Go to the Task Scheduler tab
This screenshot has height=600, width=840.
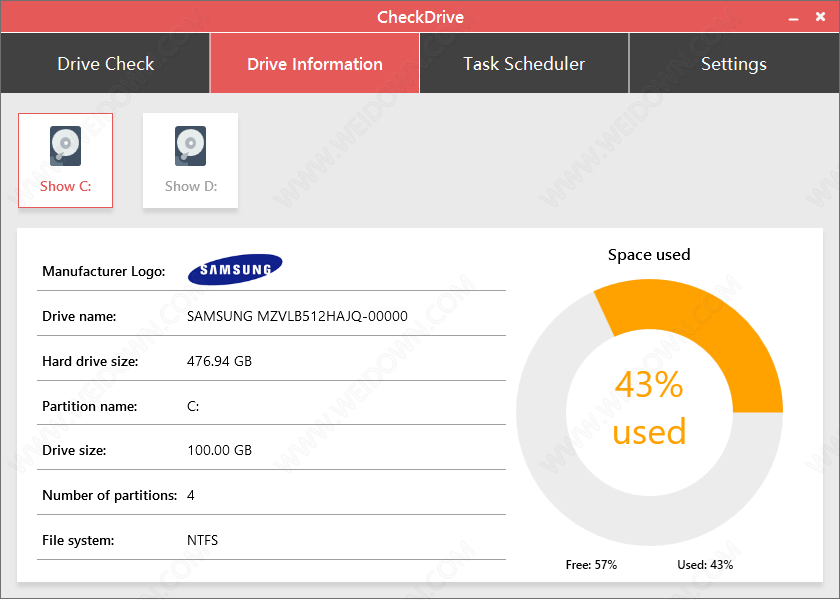click(524, 63)
